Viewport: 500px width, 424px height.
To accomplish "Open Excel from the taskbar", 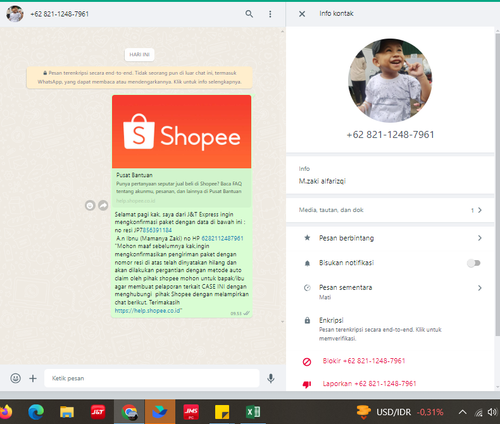I will (x=253, y=412).
